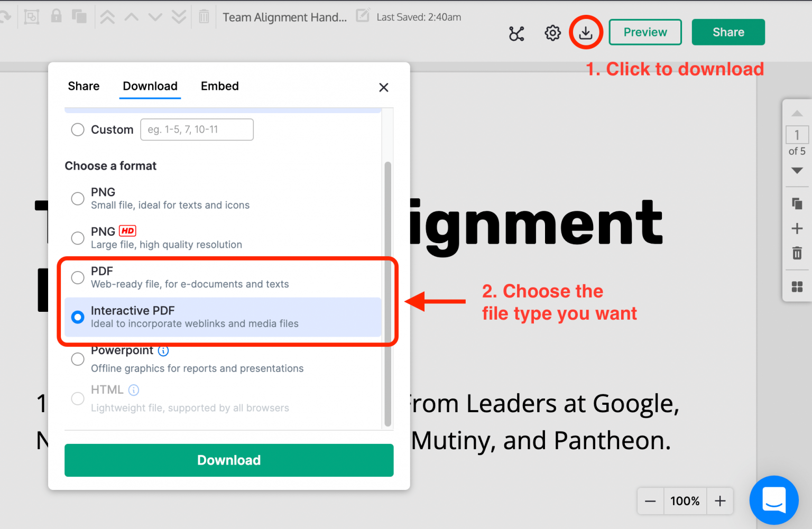Screen dimensions: 812x529
Task: Switch to the Embed tab
Action: (x=219, y=86)
